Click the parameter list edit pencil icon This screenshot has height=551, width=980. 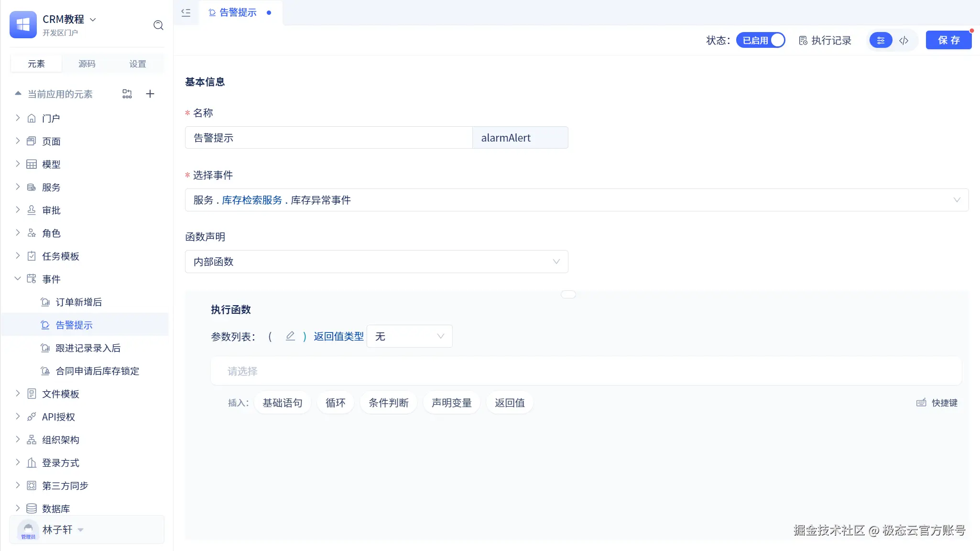click(290, 336)
